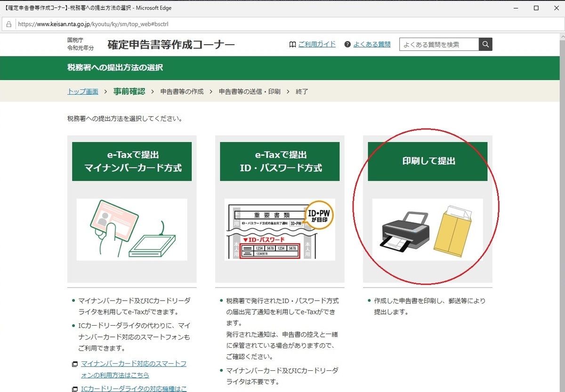Click the printer and envelope illustration
This screenshot has height=392, width=565.
click(x=428, y=230)
